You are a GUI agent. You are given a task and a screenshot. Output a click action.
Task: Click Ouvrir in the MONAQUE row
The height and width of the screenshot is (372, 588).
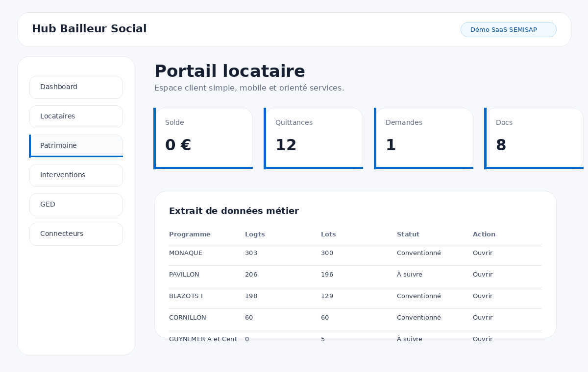(483, 253)
